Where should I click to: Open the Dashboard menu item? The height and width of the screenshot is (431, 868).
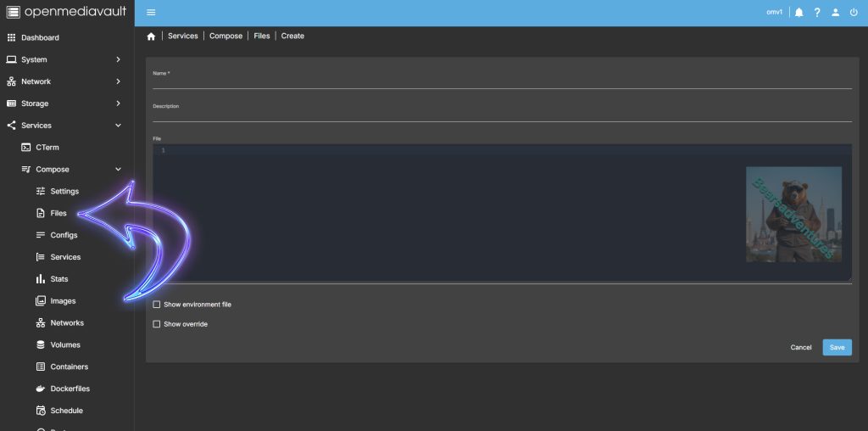pos(40,37)
